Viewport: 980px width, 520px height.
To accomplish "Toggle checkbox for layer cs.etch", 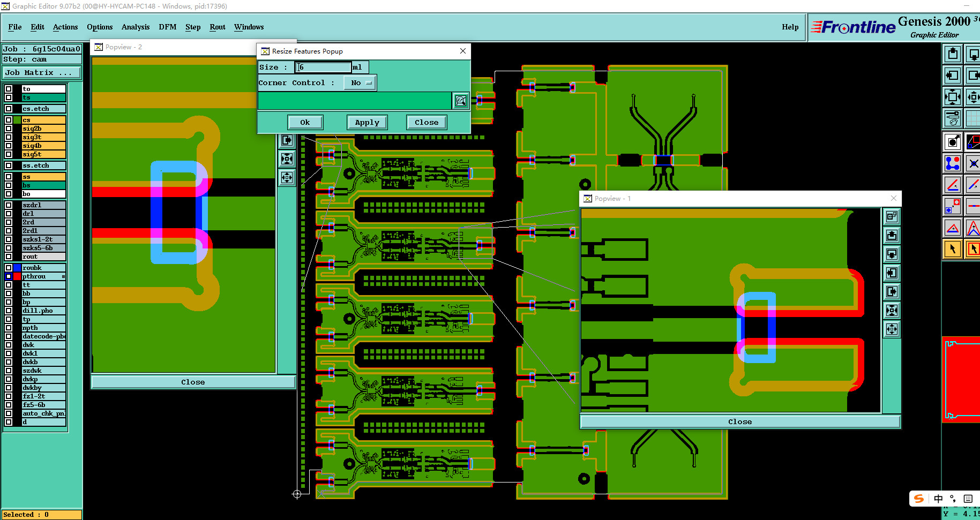I will coord(9,109).
